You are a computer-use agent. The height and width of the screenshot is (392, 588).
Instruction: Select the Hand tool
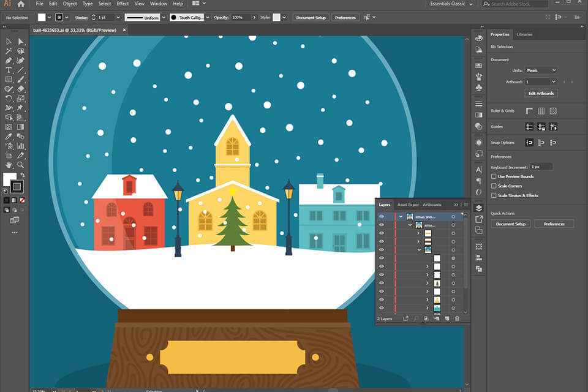click(9, 165)
